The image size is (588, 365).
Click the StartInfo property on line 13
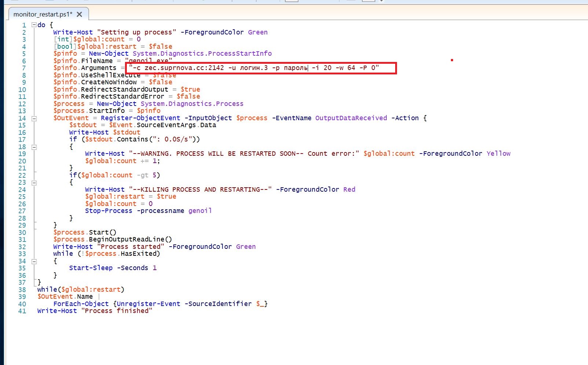[x=107, y=111]
